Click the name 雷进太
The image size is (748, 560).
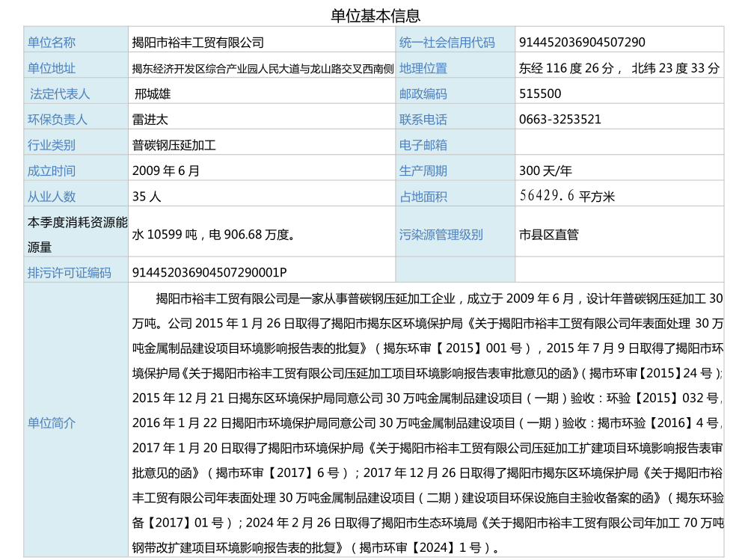pos(150,120)
